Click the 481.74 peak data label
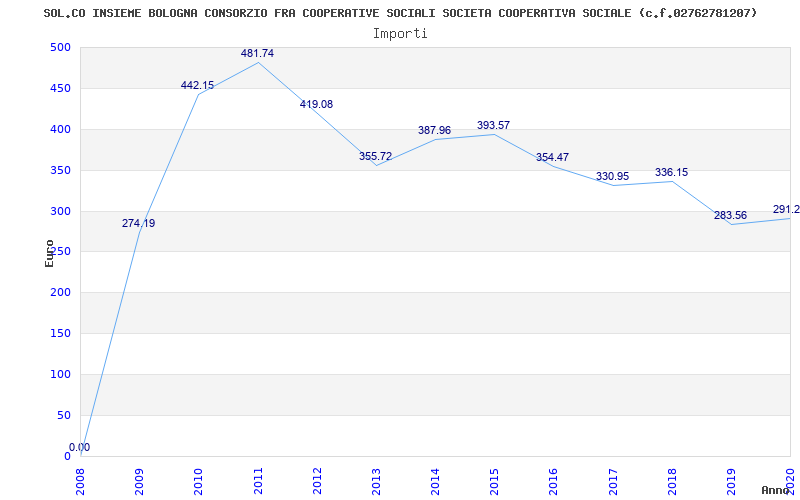The height and width of the screenshot is (500, 800). tap(257, 54)
